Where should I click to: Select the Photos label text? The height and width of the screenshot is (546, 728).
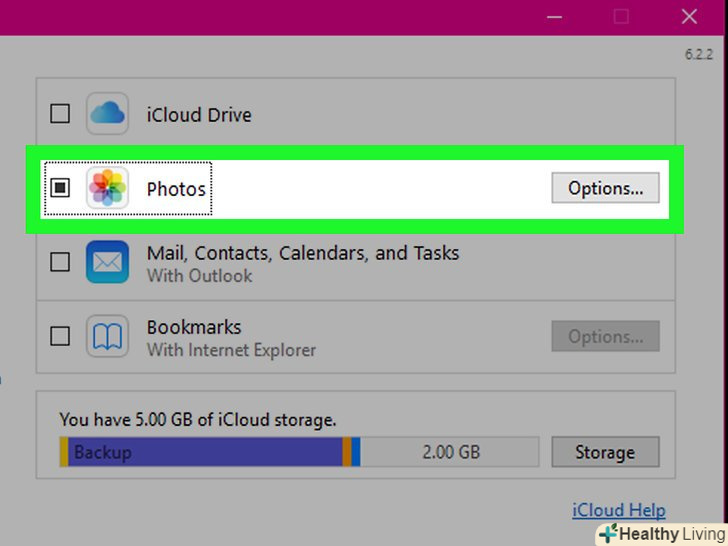coord(176,188)
